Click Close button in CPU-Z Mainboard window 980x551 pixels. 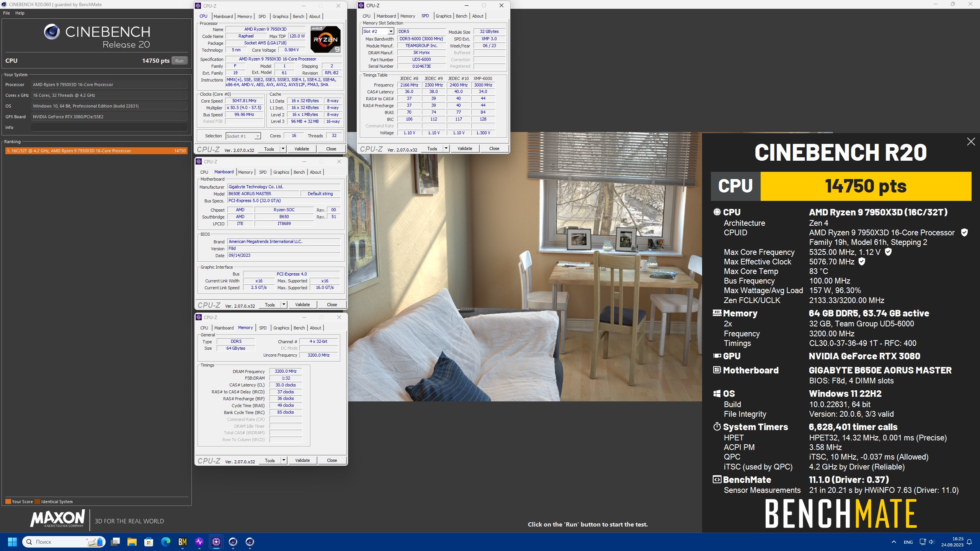point(332,305)
